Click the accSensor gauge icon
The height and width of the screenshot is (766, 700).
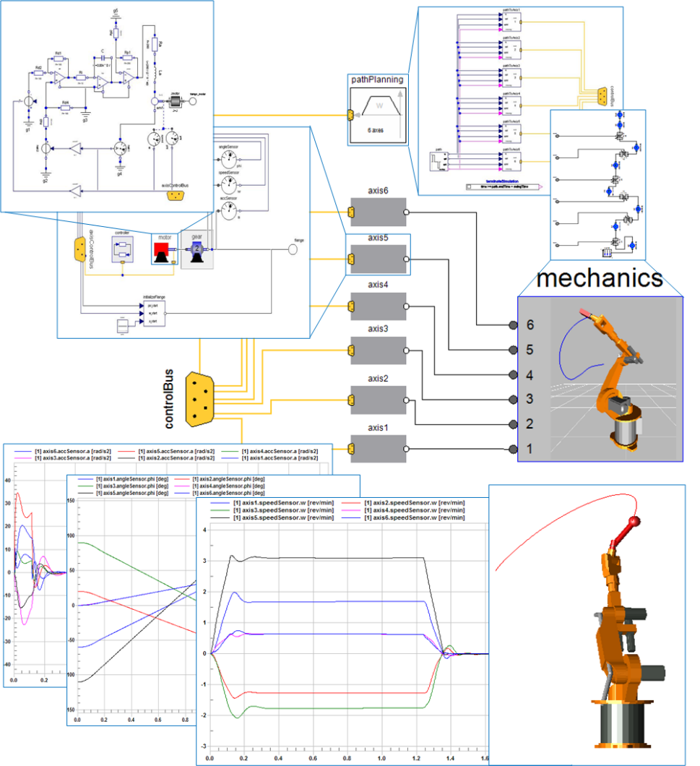229,210
